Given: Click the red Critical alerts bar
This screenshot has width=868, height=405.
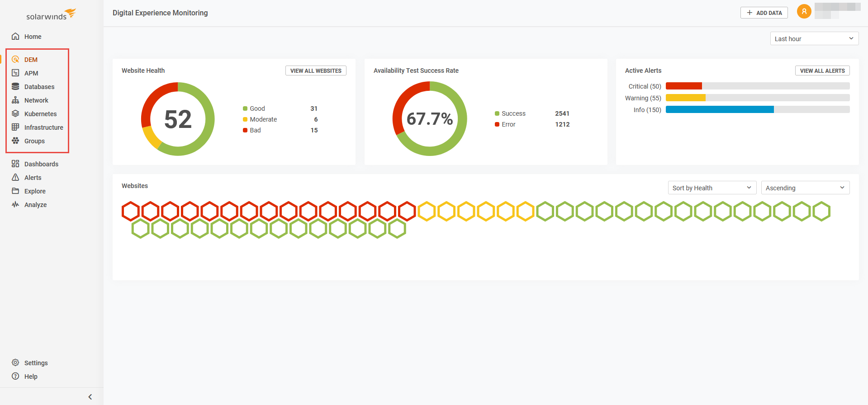Looking at the screenshot, I should click(683, 86).
